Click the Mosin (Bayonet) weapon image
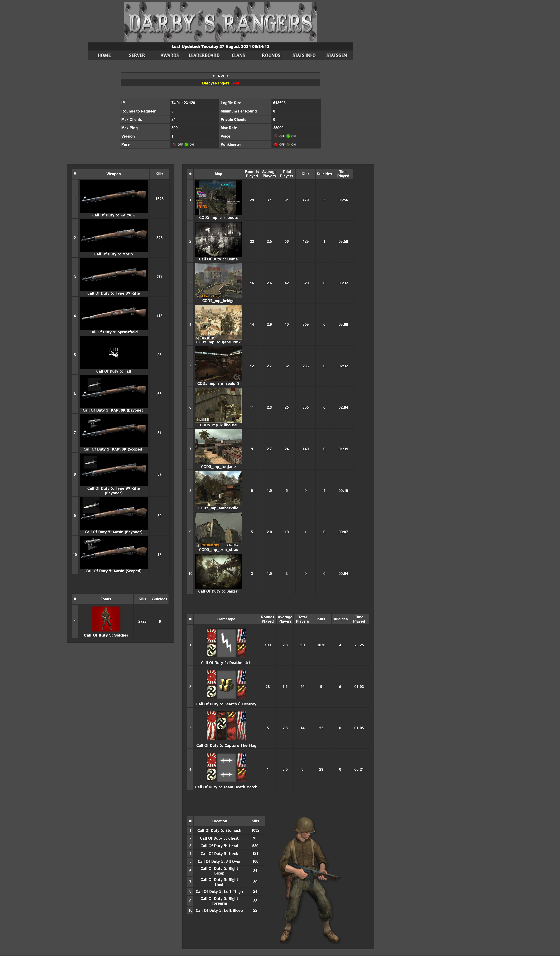Screen dimensions: 560x956 114,513
